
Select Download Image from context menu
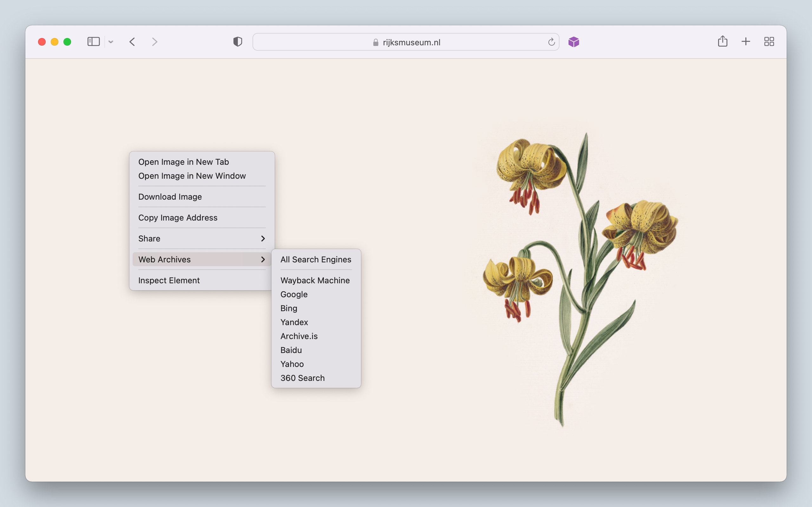pos(170,197)
